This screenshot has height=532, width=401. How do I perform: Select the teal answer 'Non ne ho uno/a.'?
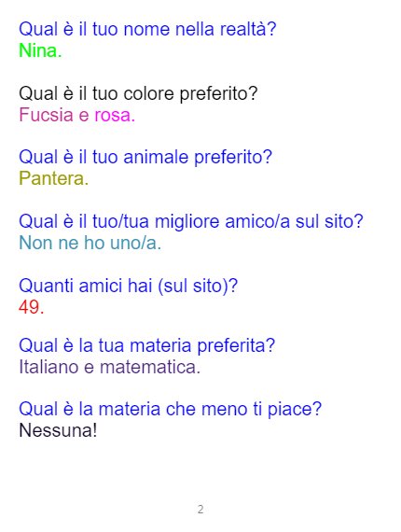tap(90, 244)
